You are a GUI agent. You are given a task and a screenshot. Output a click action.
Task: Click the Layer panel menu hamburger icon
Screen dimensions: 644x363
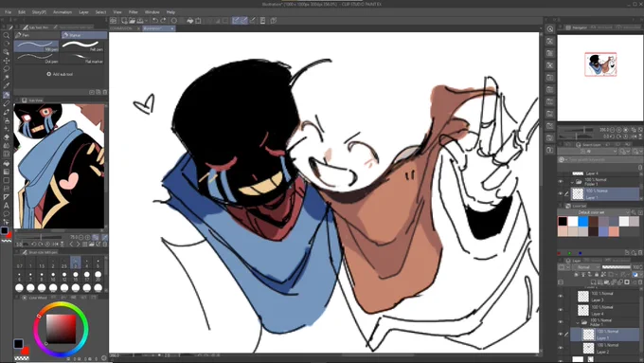tap(561, 282)
